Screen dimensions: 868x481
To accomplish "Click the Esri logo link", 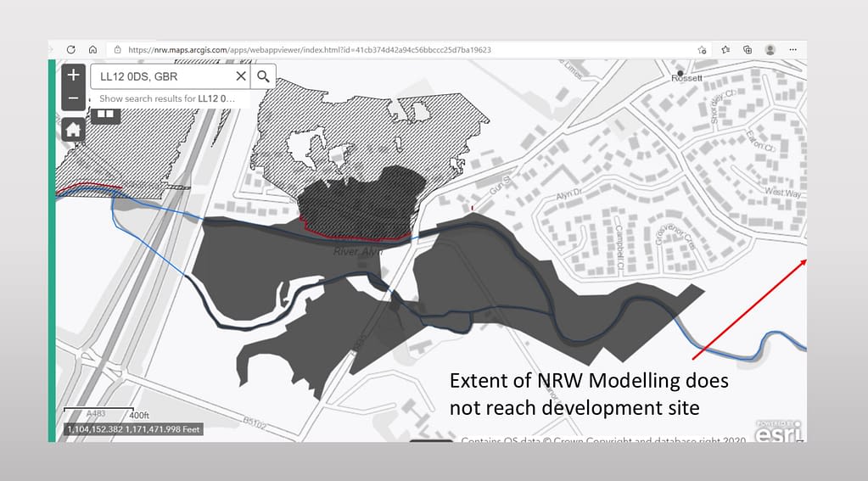I will point(778,430).
